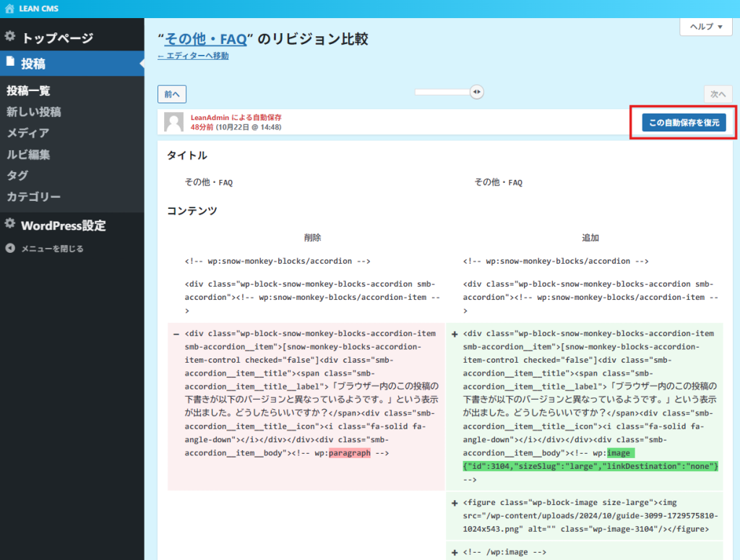The image size is (740, 560).
Task: Follow the ← エディターへ移動 link
Action: [193, 56]
